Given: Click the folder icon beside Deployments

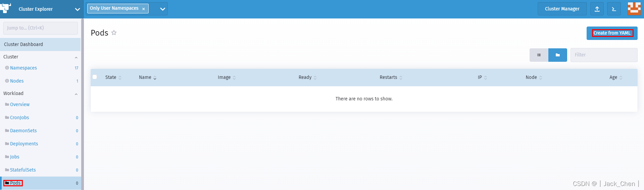Looking at the screenshot, I should point(7,144).
